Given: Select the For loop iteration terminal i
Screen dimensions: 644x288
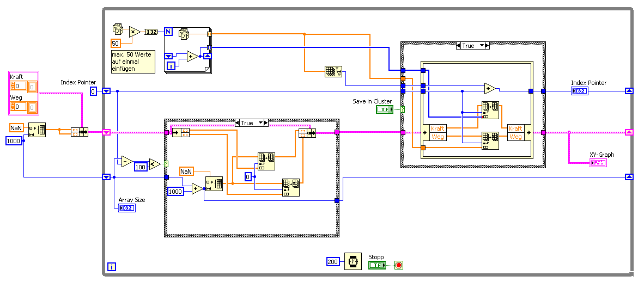Looking at the screenshot, I should point(170,66).
